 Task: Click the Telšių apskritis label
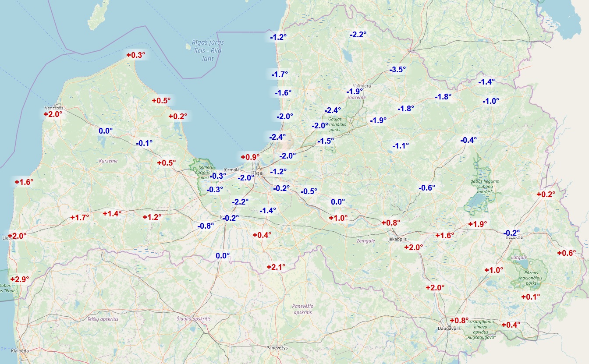coord(103,319)
